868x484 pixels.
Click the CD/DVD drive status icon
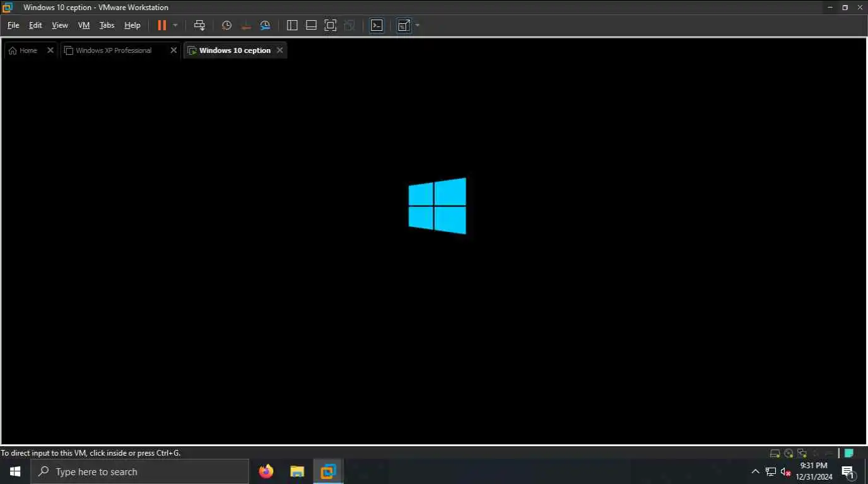[x=789, y=453]
